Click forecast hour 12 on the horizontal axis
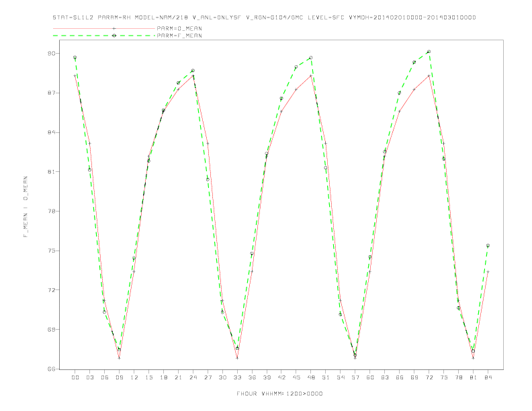532x411 pixels. pyautogui.click(x=134, y=377)
